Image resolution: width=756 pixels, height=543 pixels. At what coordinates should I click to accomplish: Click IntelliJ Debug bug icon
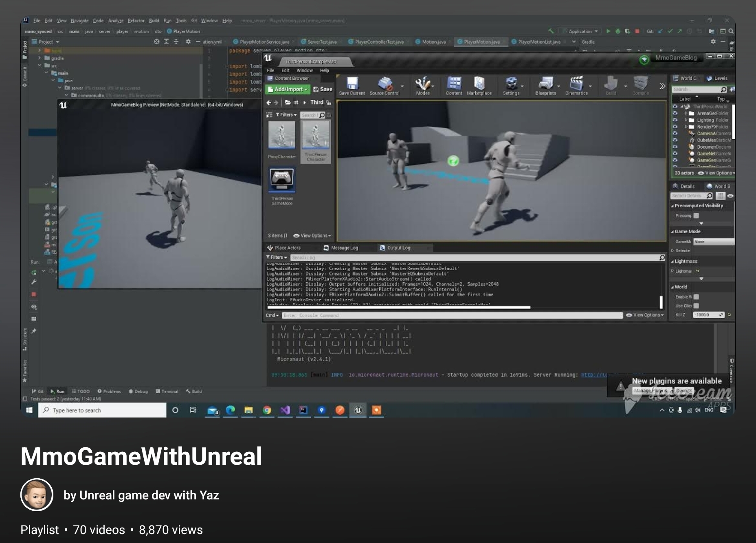point(618,31)
